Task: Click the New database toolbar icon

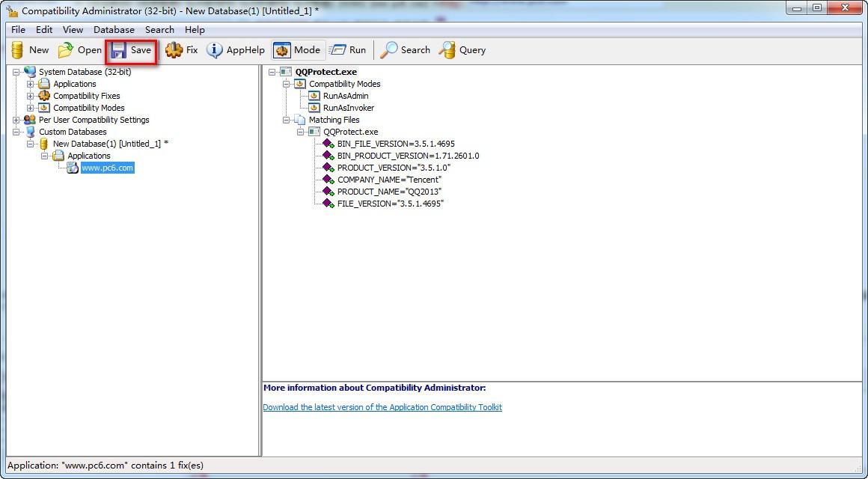Action: 18,50
